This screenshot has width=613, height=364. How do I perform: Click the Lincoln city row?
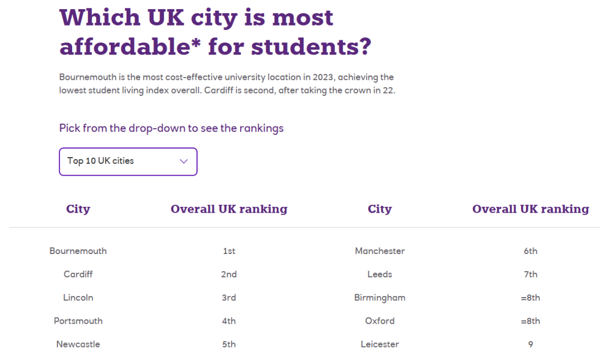[78, 298]
